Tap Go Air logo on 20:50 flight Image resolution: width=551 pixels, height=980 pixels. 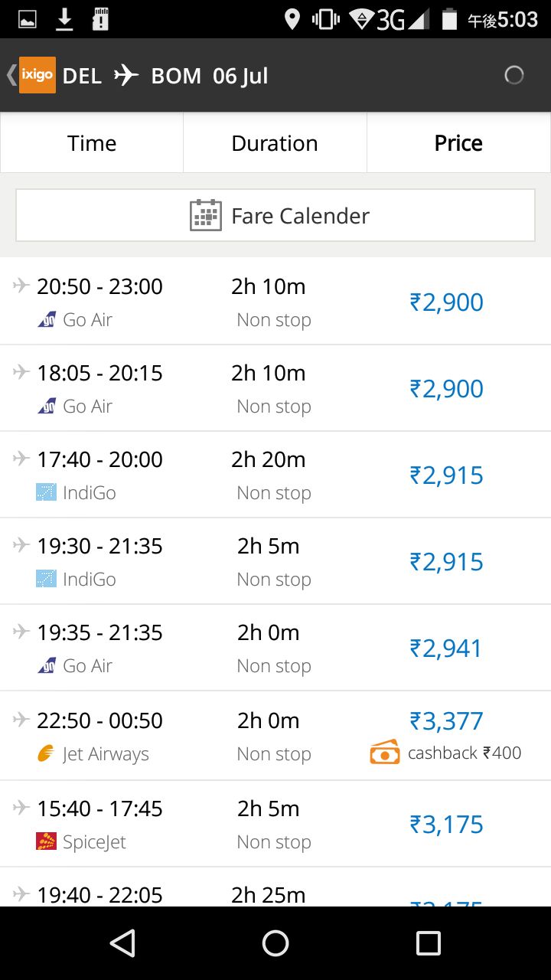pyautogui.click(x=46, y=319)
